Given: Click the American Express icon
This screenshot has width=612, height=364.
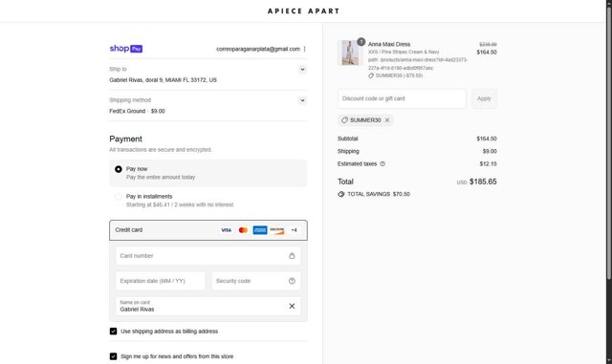Looking at the screenshot, I should [260, 230].
